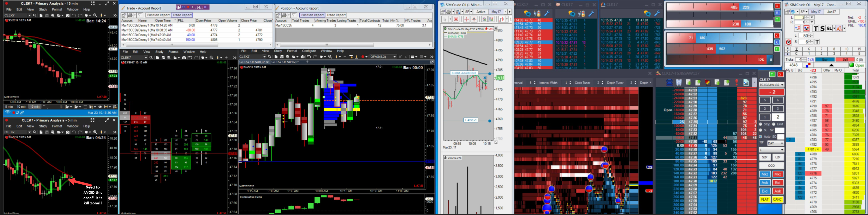Select the Limit radio button in the order panel
868x215 pixels.
774,124
